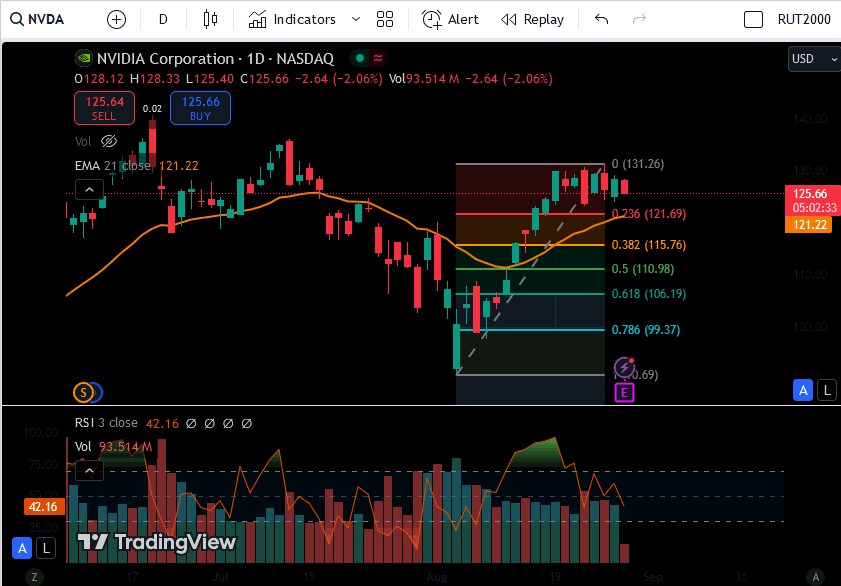Click the Vol93.514 M value in header
The height and width of the screenshot is (586, 841).
point(424,79)
